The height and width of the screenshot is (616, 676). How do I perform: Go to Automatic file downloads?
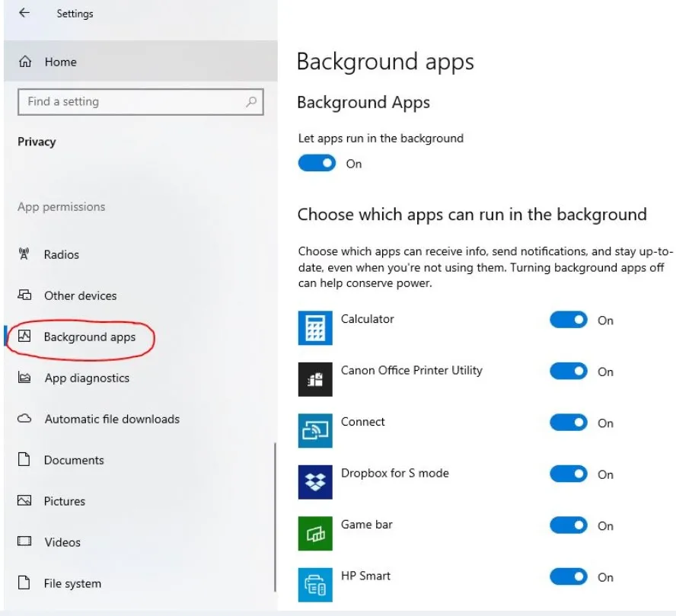tap(112, 419)
